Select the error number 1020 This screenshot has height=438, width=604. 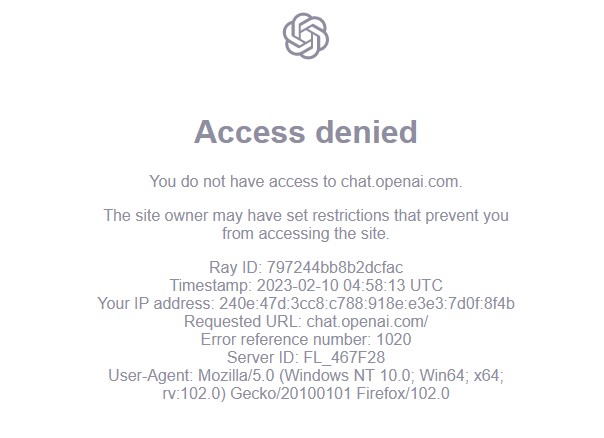pyautogui.click(x=392, y=339)
